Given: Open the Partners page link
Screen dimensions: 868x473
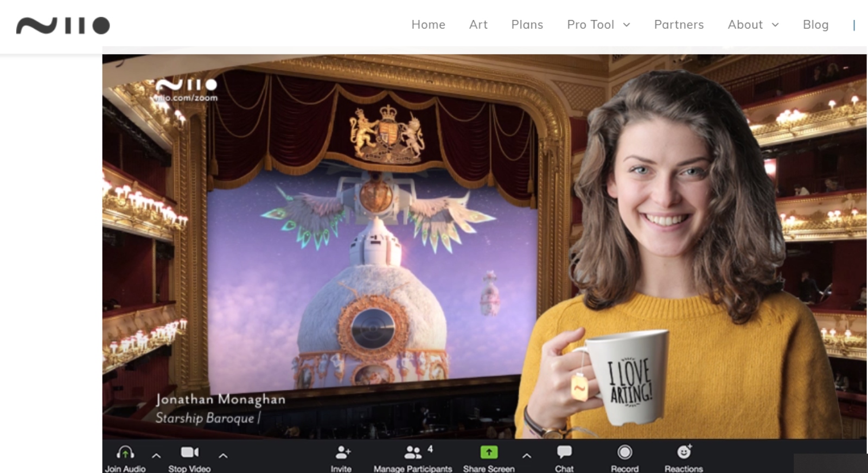Looking at the screenshot, I should click(679, 25).
